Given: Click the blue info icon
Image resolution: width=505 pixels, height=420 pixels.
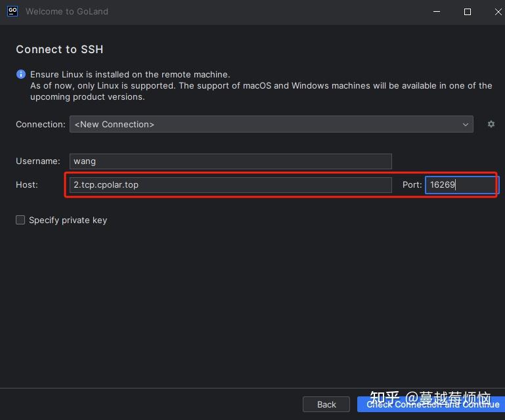Looking at the screenshot, I should pyautogui.click(x=21, y=74).
